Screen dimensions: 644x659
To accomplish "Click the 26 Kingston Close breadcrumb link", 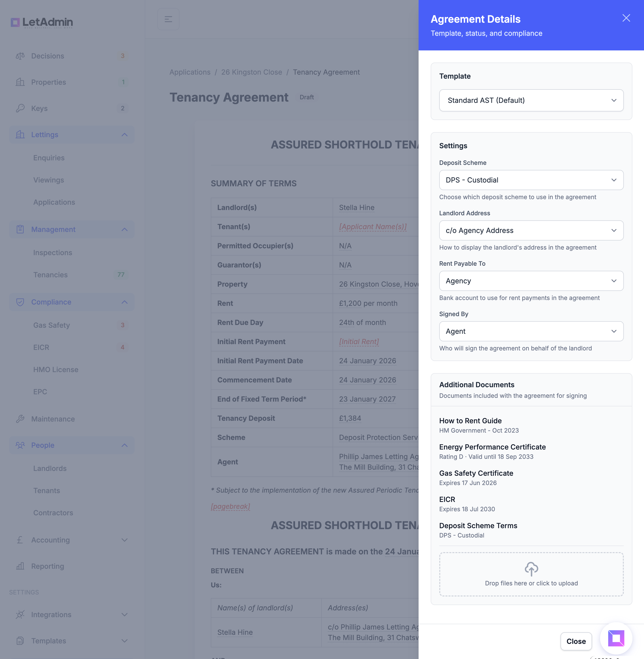I will pyautogui.click(x=251, y=72).
